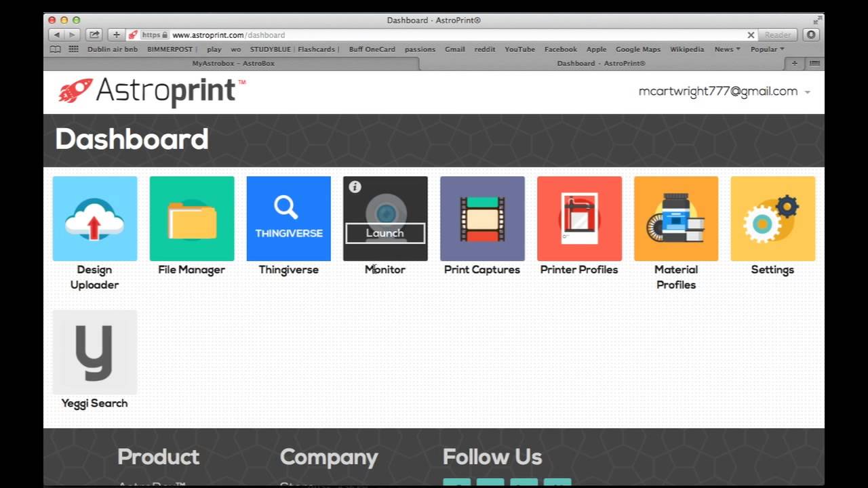Open the passions bookmark
Viewport: 868px width, 488px height.
coord(420,49)
